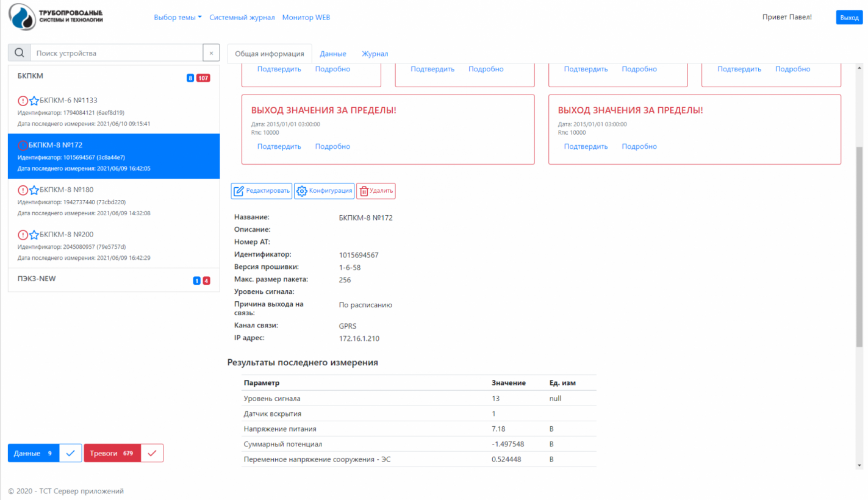
Task: Open the Системный журнал link
Action: (x=242, y=18)
